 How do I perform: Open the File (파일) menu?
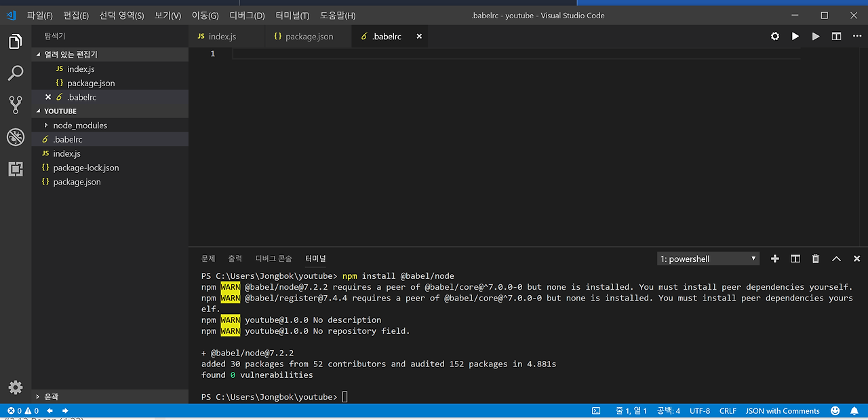40,16
